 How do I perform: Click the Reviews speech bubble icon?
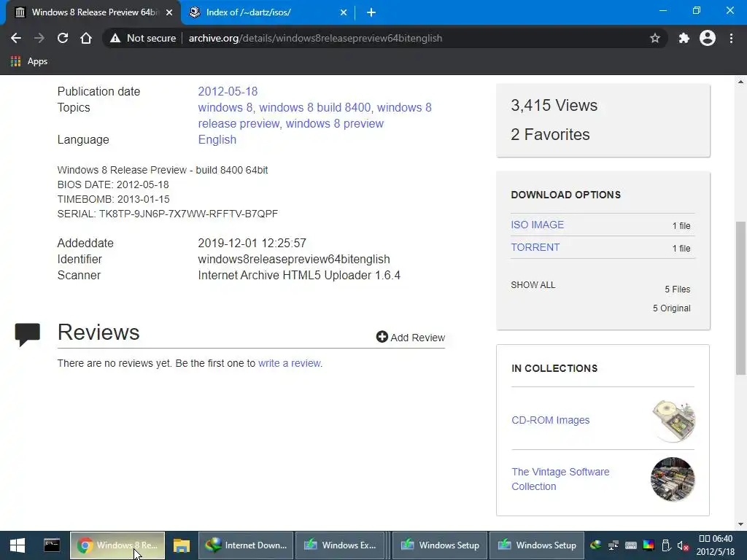pyautogui.click(x=28, y=334)
